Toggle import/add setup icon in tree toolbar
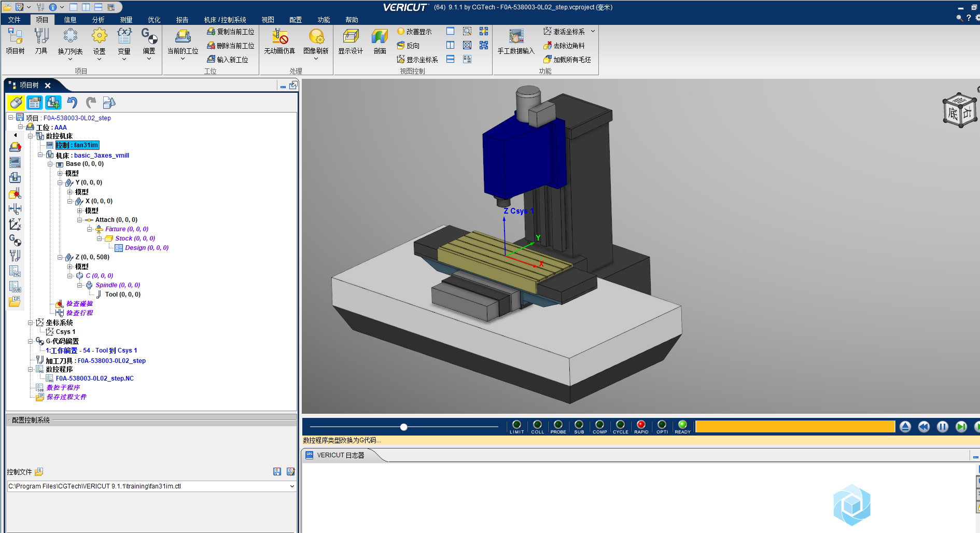The height and width of the screenshot is (533, 980). 53,103
